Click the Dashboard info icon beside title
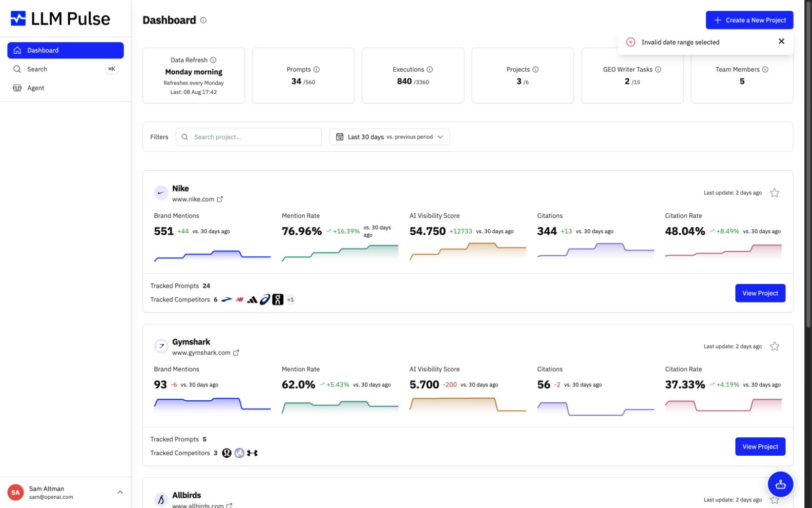Image resolution: width=812 pixels, height=508 pixels. 203,21
